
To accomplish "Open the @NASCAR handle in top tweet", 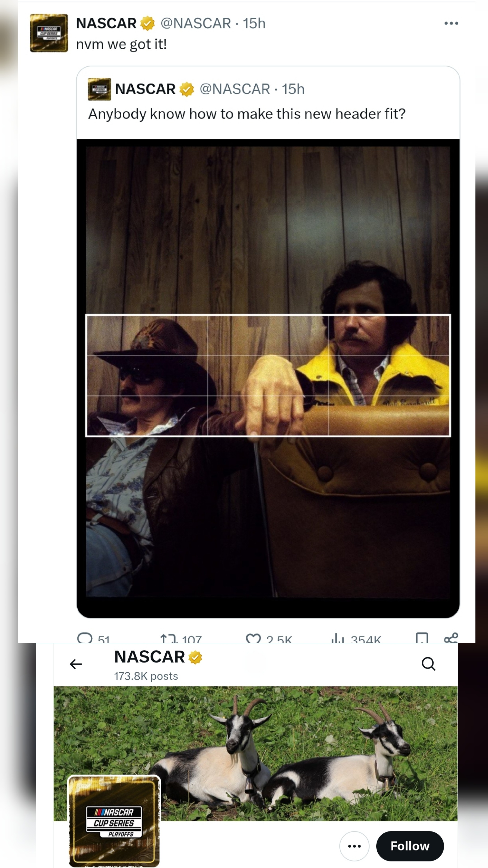I will coord(196,23).
